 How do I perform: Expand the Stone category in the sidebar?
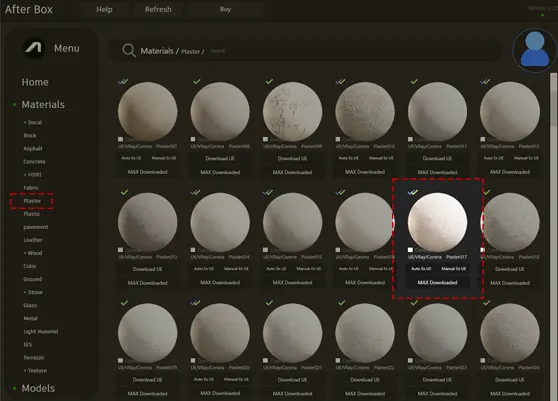pos(33,292)
